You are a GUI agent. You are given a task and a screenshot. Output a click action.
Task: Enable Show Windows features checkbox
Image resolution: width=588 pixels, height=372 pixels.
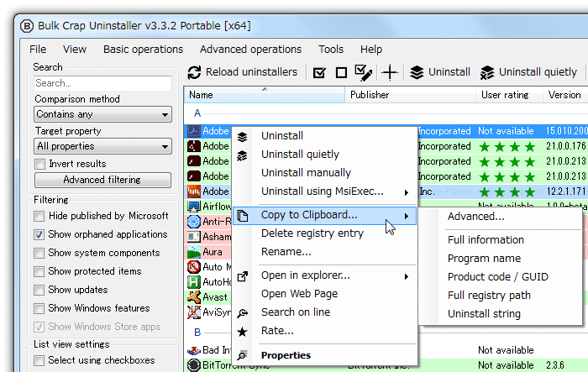coord(39,309)
